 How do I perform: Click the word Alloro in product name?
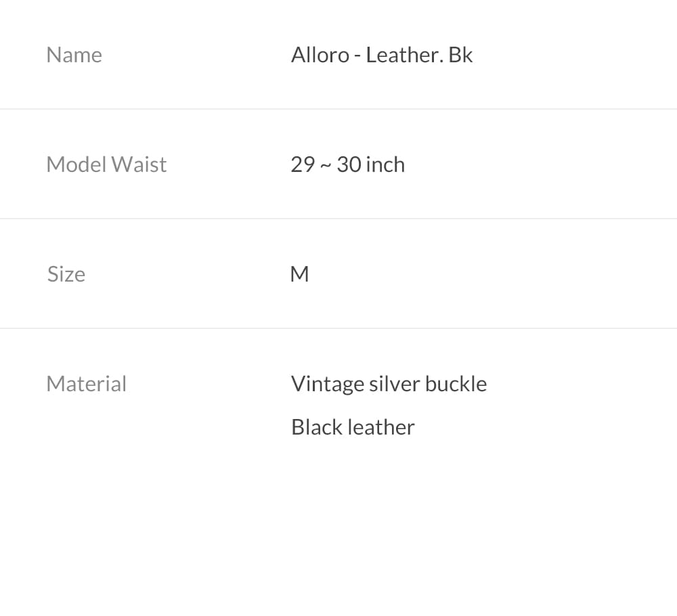(320, 56)
